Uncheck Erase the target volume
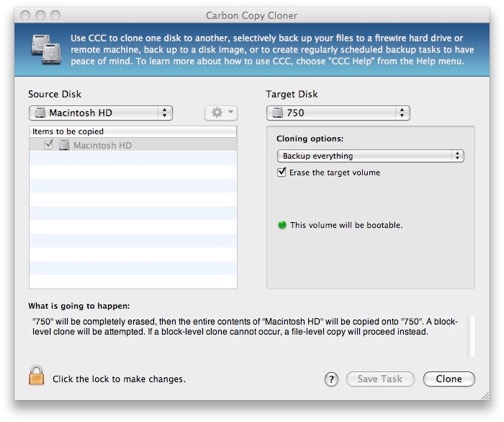This screenshot has height=422, width=504. 282,172
